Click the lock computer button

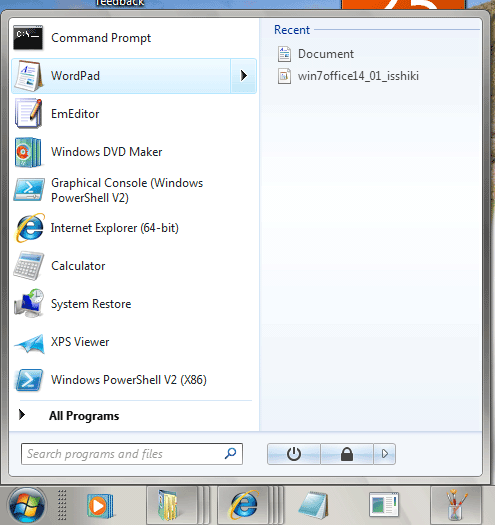point(347,454)
